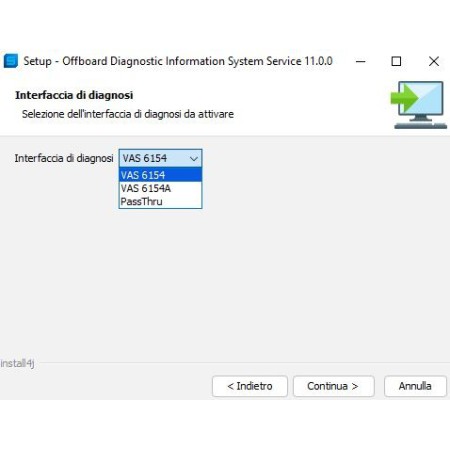Go back with the Indietro button
Screen dimensions: 450x450
250,386
